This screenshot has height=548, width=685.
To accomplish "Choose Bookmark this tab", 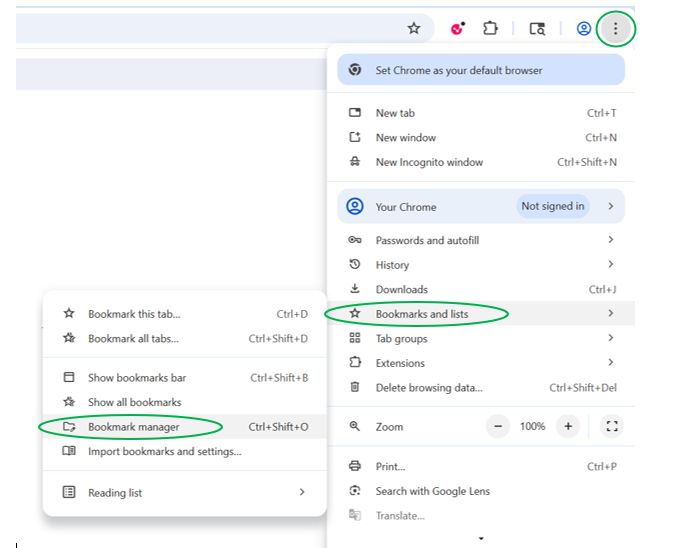I will click(x=134, y=314).
